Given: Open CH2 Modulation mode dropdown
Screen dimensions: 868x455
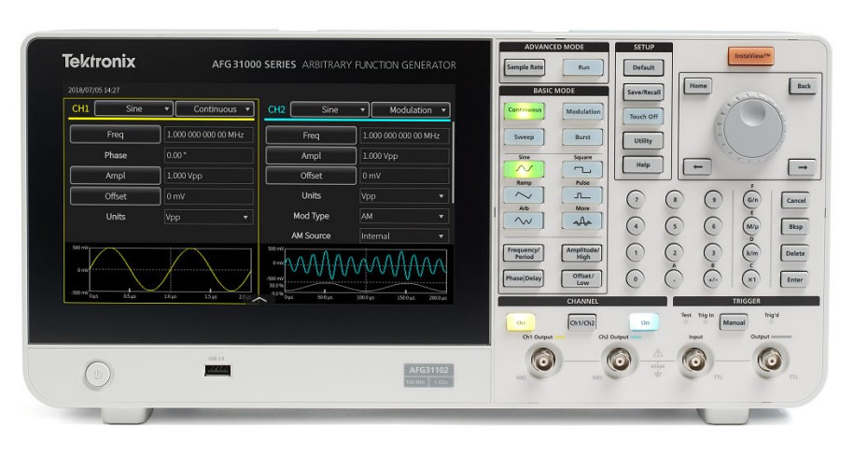Looking at the screenshot, I should click(411, 109).
